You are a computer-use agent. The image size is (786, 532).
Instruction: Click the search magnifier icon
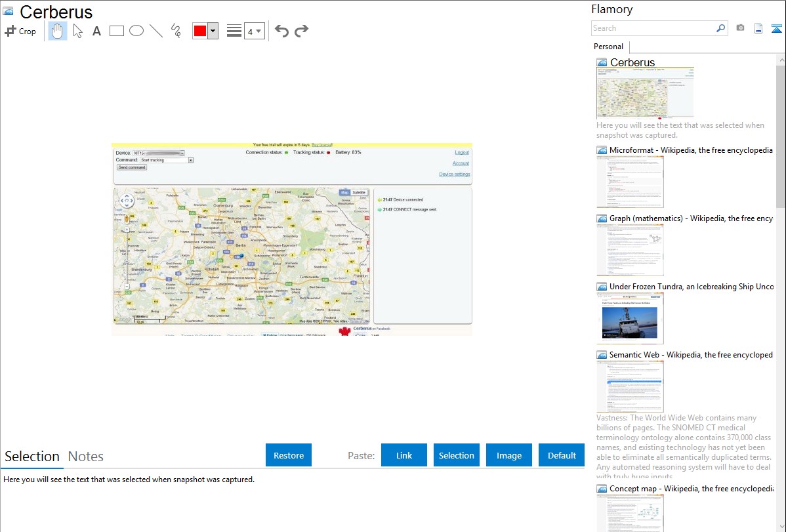click(x=721, y=28)
